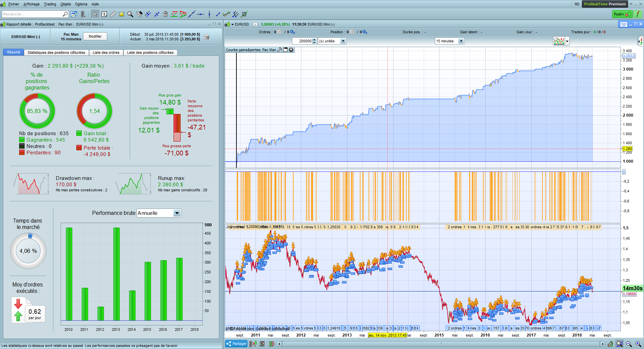
Task: Toggle the automatic zoom fit button
Action: coord(619,344)
